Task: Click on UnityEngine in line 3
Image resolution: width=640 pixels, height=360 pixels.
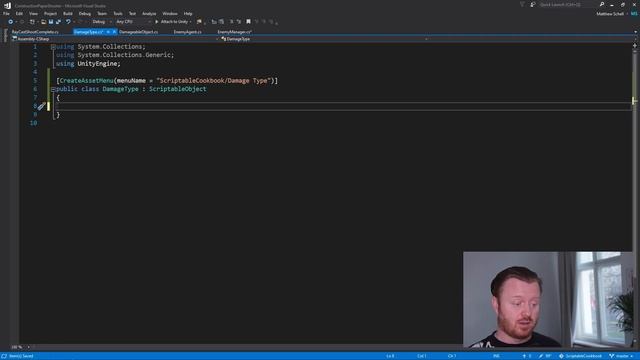Action: [97, 64]
